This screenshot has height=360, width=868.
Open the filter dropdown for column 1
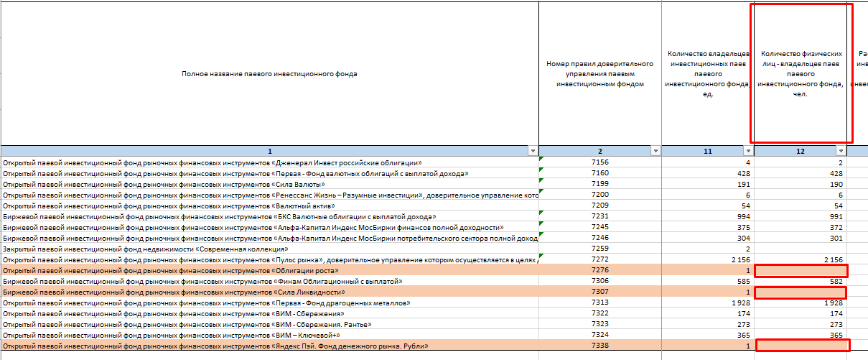pyautogui.click(x=532, y=151)
